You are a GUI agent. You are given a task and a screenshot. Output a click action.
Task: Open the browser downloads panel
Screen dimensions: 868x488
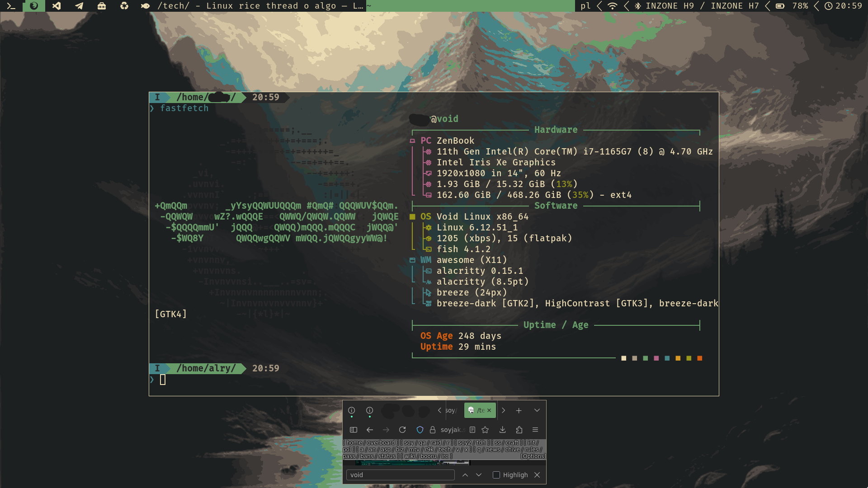502,430
